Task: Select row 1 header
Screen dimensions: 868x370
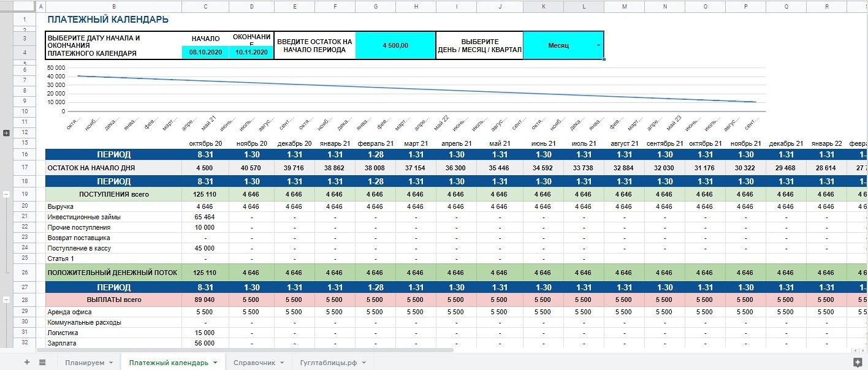Action: click(x=25, y=20)
